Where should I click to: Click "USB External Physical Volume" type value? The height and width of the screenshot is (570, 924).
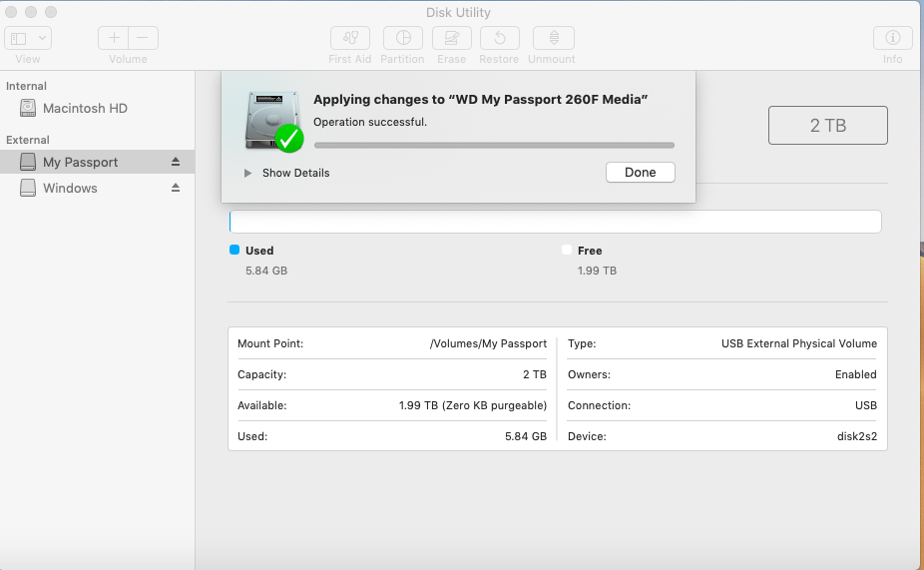pos(799,343)
